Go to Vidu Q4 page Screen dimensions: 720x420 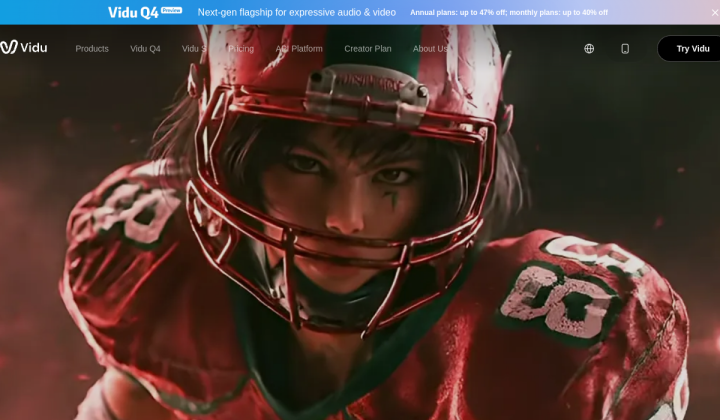pos(145,49)
